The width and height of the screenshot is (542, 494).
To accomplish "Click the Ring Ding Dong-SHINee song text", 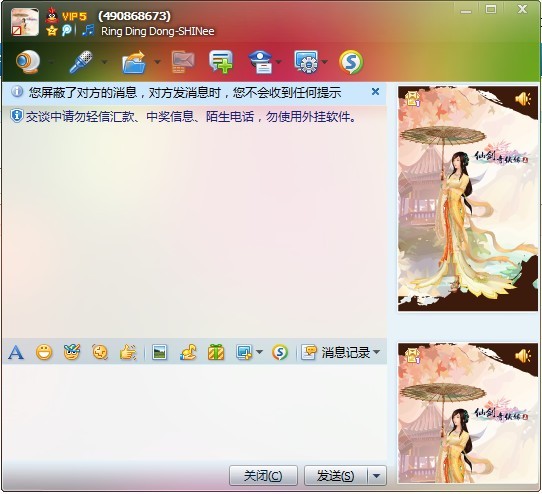I will [158, 31].
